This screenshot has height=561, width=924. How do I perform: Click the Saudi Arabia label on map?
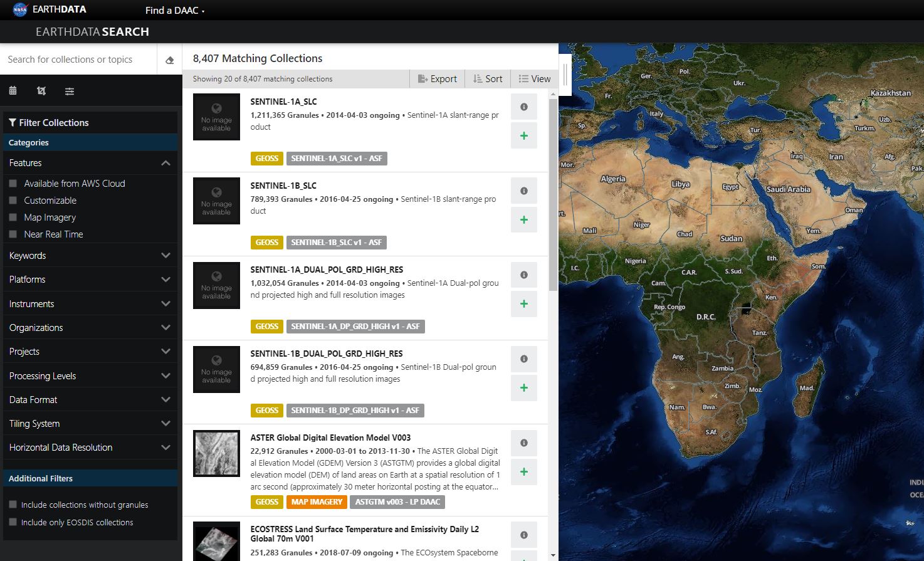point(789,189)
